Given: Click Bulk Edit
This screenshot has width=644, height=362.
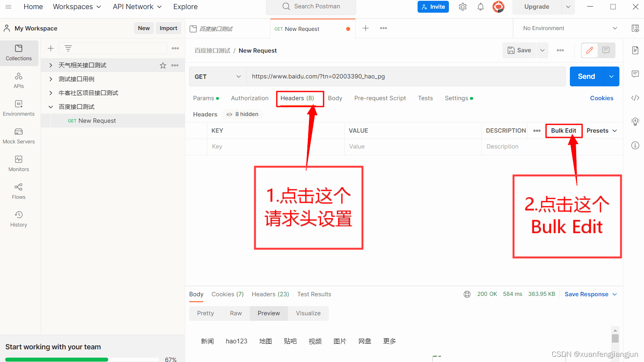Looking at the screenshot, I should (563, 131).
